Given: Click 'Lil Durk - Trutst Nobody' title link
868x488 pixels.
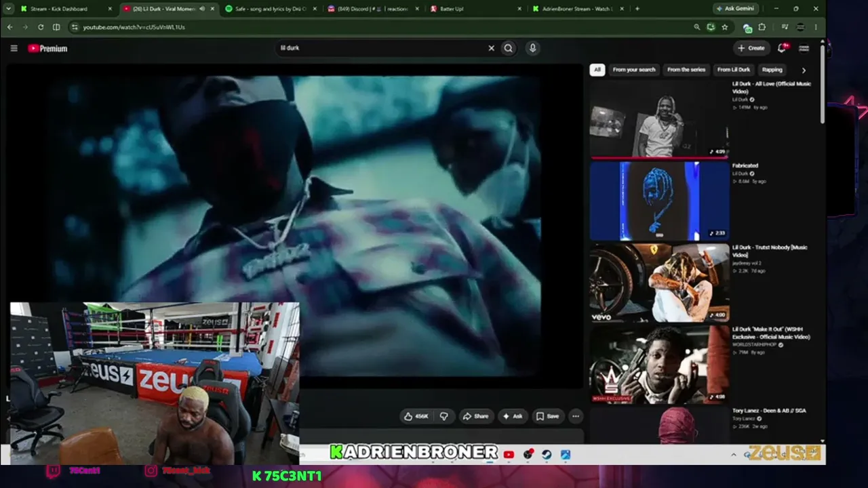Looking at the screenshot, I should tap(770, 251).
